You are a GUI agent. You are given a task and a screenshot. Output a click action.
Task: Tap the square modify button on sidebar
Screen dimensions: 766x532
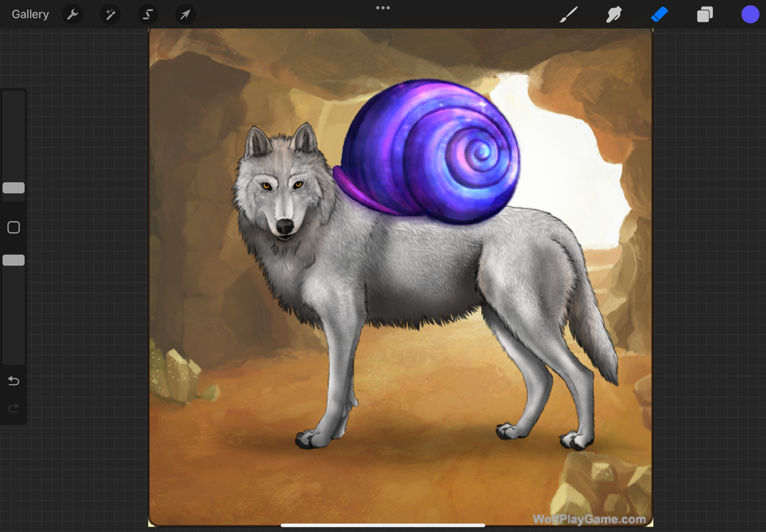[x=14, y=227]
